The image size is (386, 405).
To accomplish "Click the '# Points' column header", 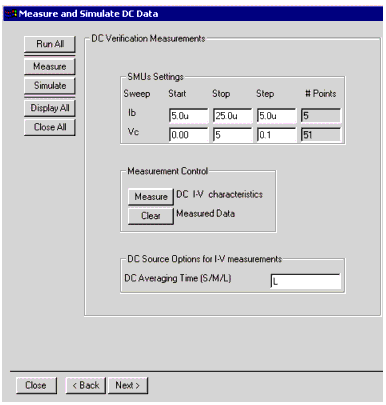I will click(321, 94).
